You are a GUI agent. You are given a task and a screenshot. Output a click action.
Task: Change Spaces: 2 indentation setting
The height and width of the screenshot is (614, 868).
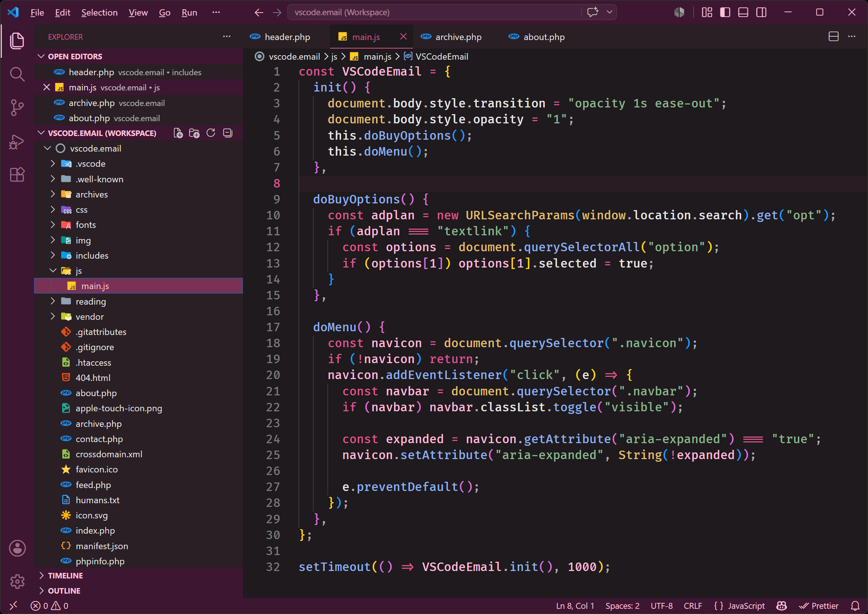point(622,606)
